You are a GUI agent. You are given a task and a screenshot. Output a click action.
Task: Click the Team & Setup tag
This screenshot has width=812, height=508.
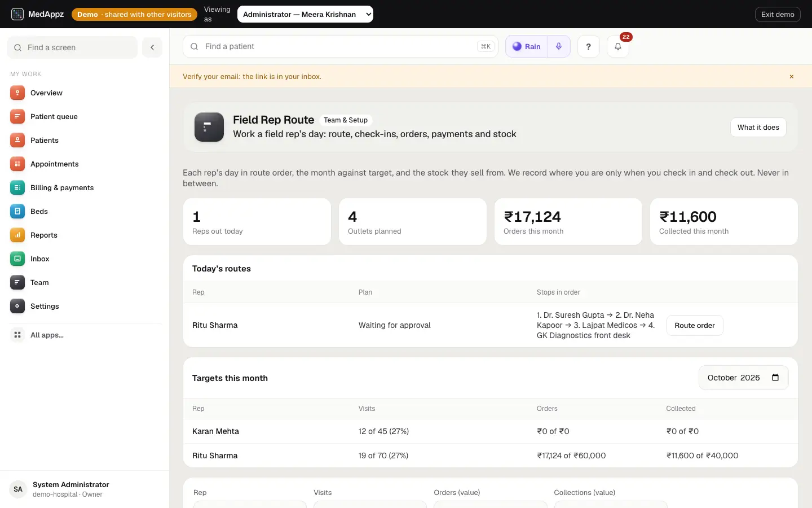point(346,120)
